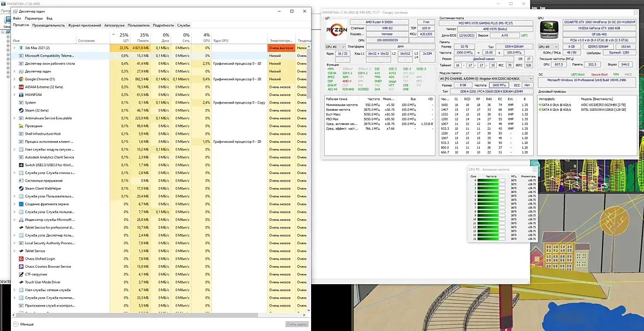The image size is (644, 331).
Task: Click the Создание фрагмента экрана icon
Action: [21, 204]
